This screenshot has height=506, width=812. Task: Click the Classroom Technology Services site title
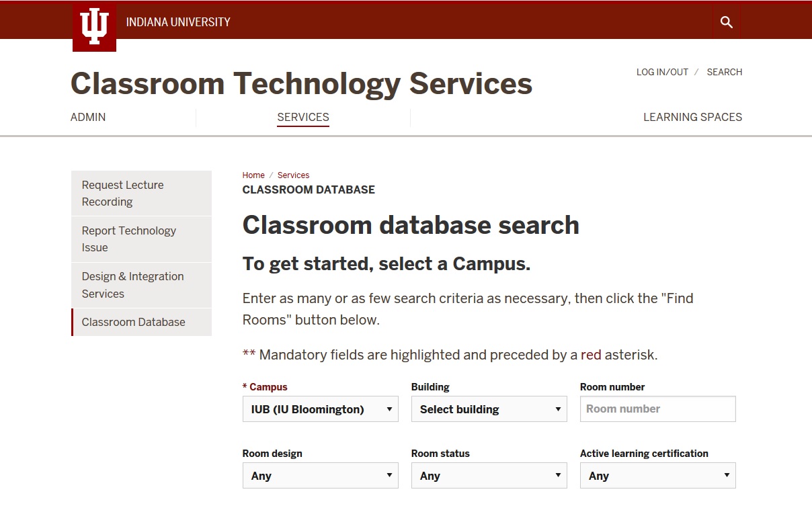301,84
